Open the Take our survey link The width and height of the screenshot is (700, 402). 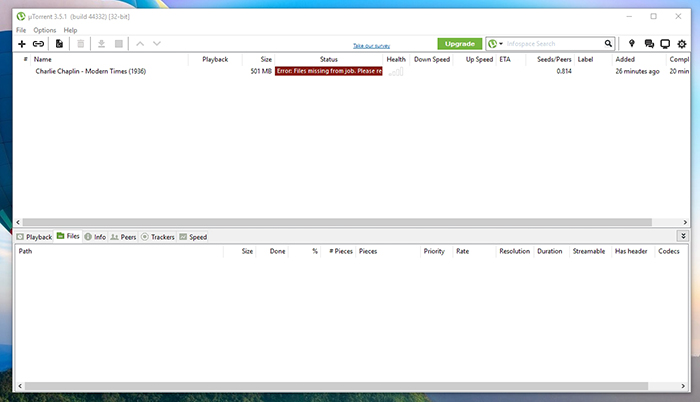click(371, 46)
